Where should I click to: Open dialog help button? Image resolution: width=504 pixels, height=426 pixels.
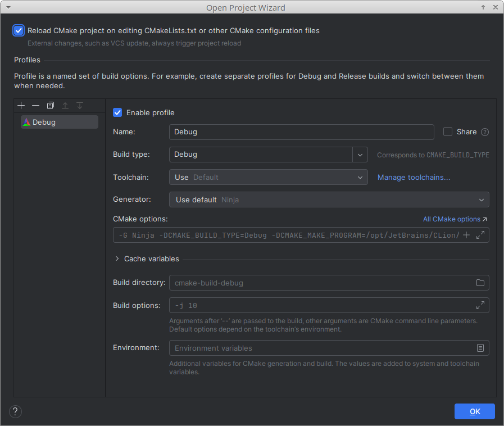coord(15,411)
